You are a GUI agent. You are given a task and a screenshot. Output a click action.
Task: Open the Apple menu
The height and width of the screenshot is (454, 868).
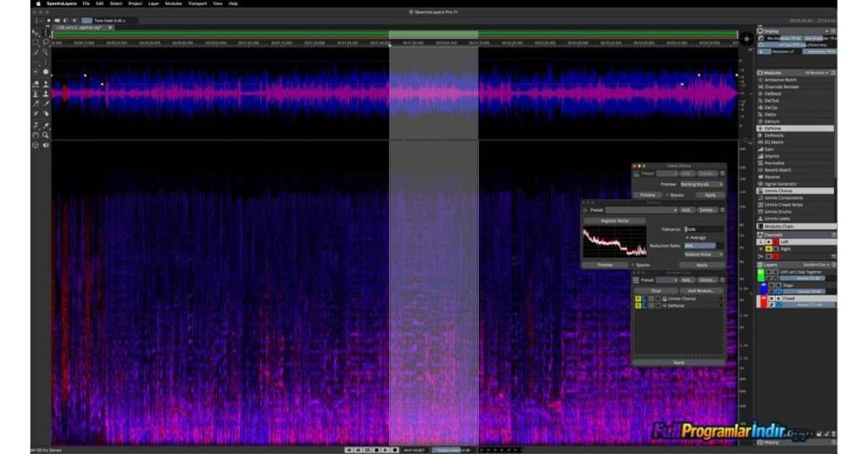(x=39, y=3)
